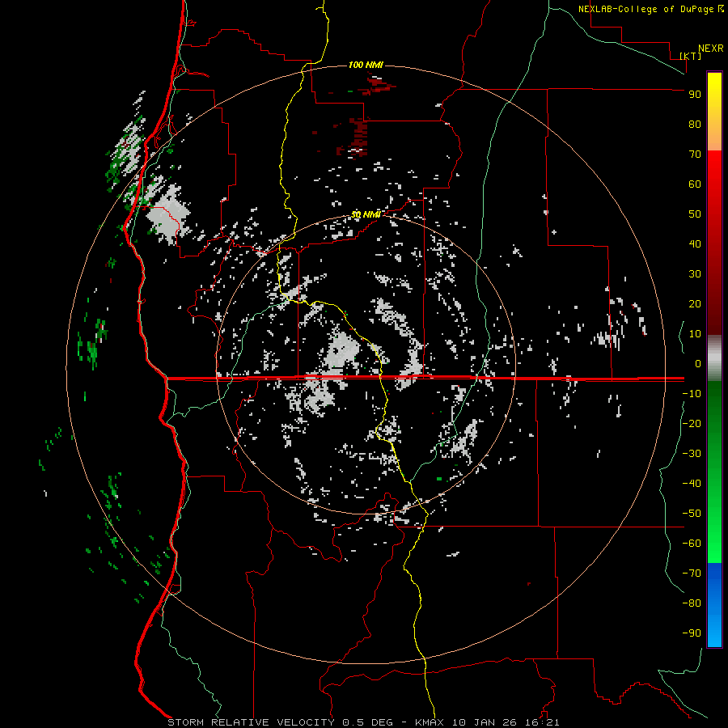Click the gray zero-velocity segment of the color bar
The height and width of the screenshot is (728, 728).
click(x=714, y=358)
